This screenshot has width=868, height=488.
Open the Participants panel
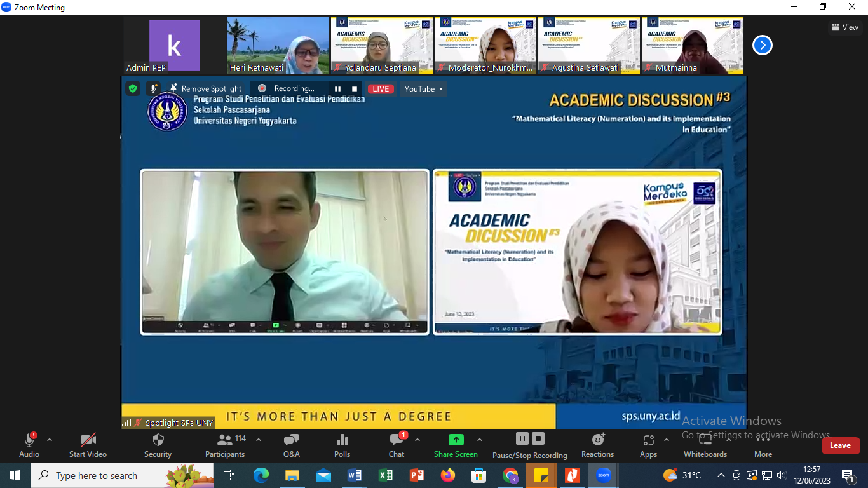(x=225, y=445)
